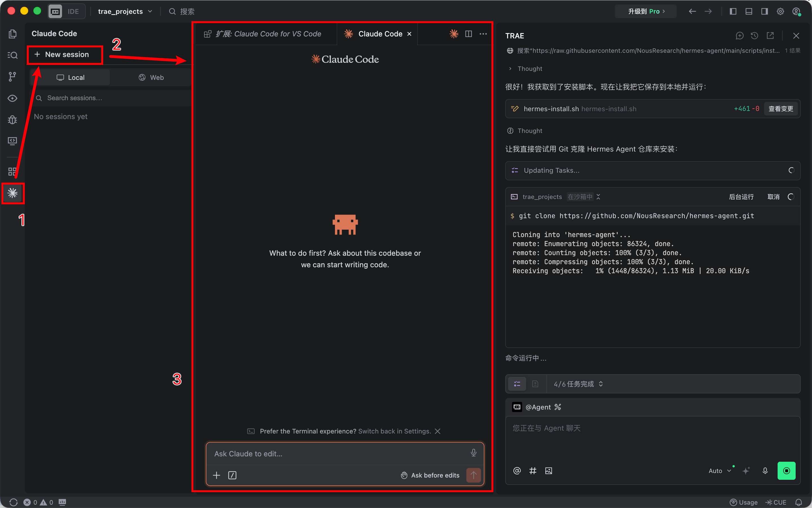Open the Remote Explorer monitor icon
Screen dimensions: 812x508
(12, 141)
